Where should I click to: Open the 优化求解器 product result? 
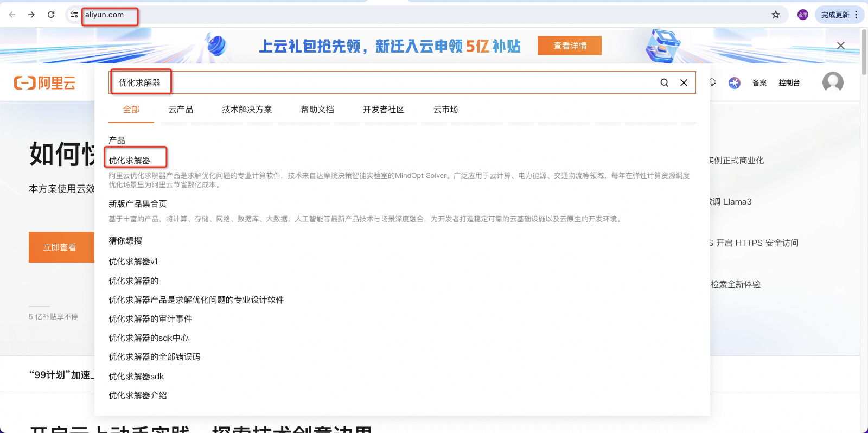click(x=130, y=161)
